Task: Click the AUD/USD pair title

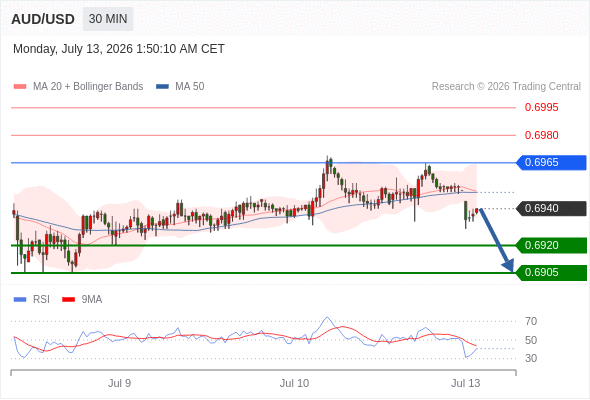Action: (43, 19)
